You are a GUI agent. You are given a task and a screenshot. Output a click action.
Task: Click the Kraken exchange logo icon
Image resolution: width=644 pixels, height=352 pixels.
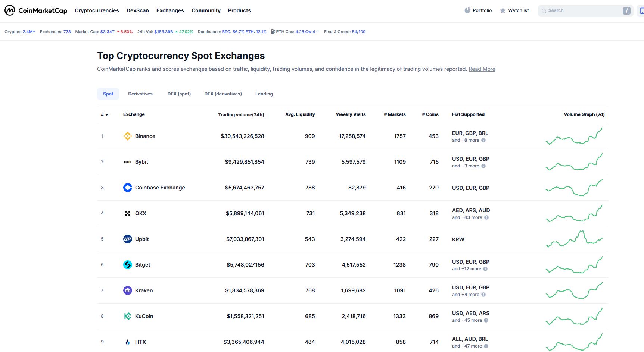(x=128, y=290)
